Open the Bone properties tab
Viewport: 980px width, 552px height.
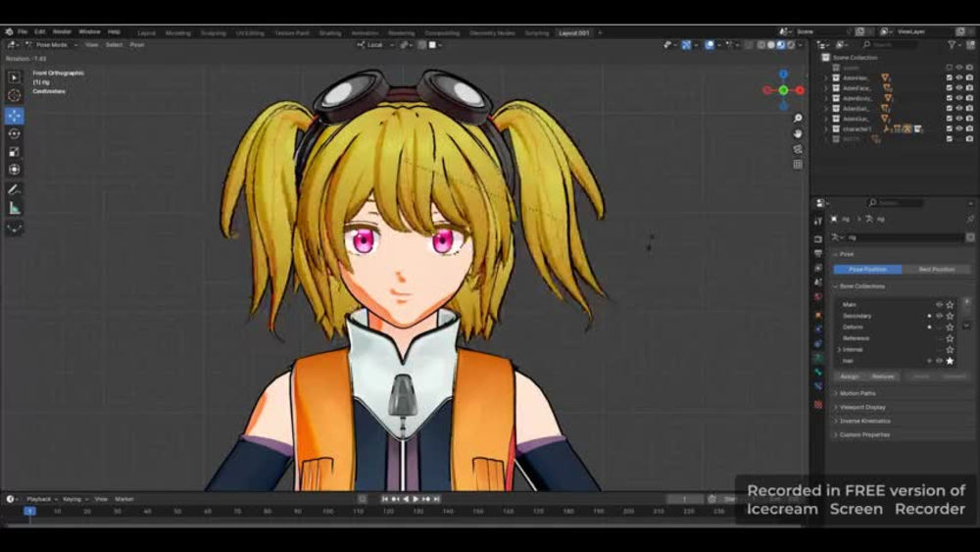click(x=818, y=373)
